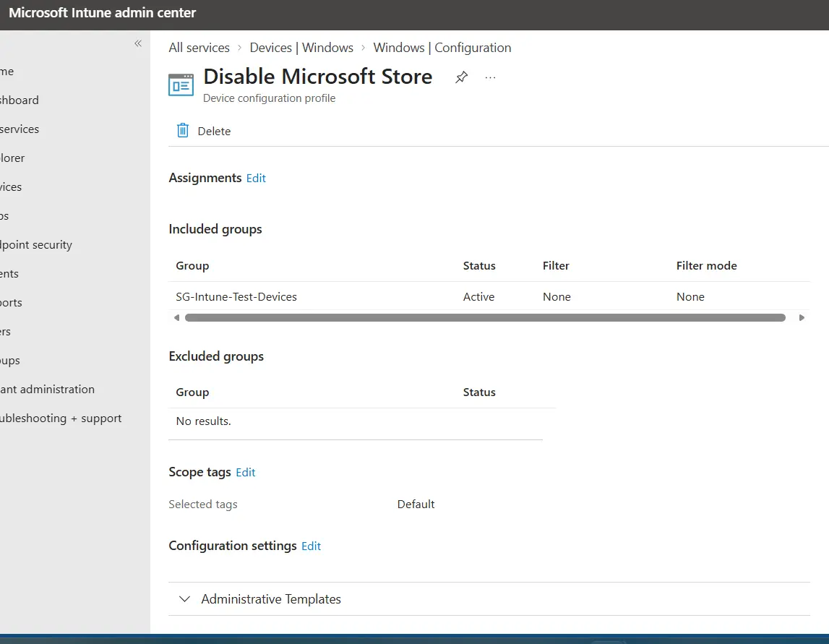Click the Selected tags label
This screenshot has width=829, height=644.
pos(203,505)
